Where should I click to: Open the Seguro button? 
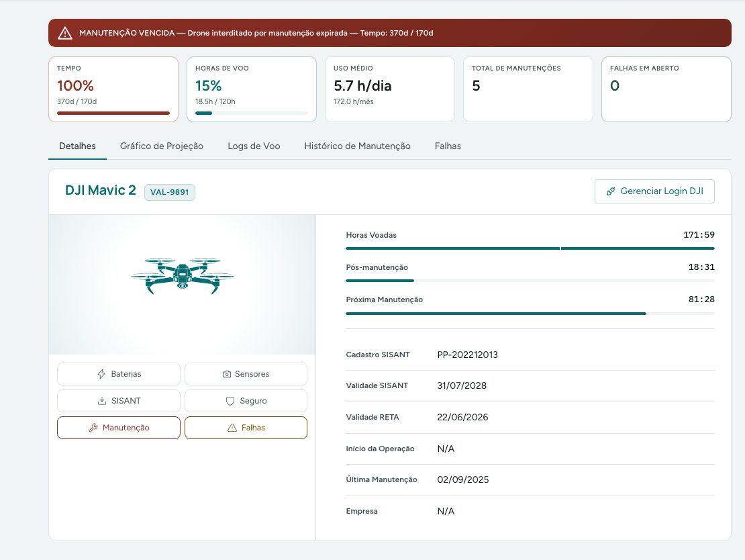(246, 401)
